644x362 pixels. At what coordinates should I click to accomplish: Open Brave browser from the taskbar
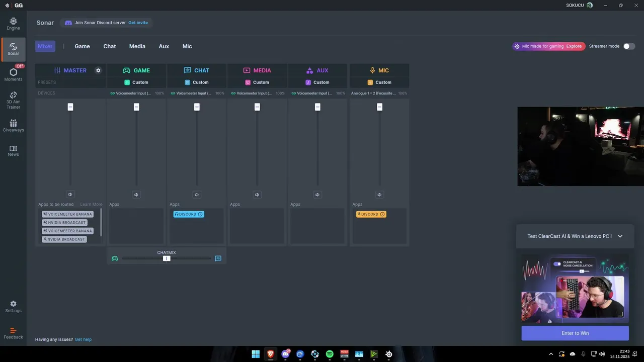271,354
